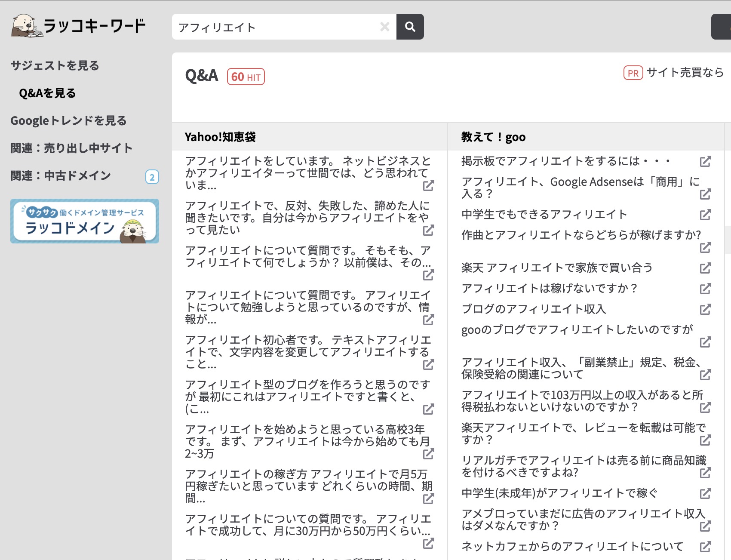This screenshot has height=560, width=731.
Task: Open question ブログのアフィリエイト収入
Action: click(534, 309)
